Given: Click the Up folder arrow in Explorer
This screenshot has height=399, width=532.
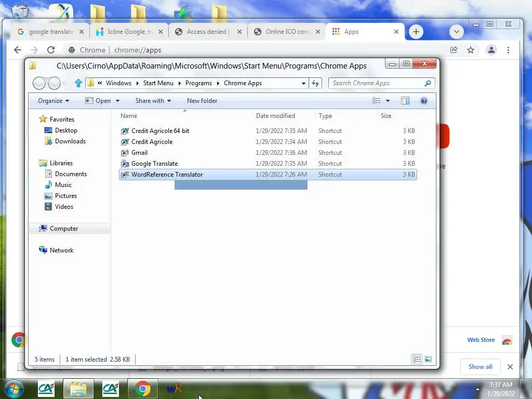Looking at the screenshot, I should [x=78, y=83].
